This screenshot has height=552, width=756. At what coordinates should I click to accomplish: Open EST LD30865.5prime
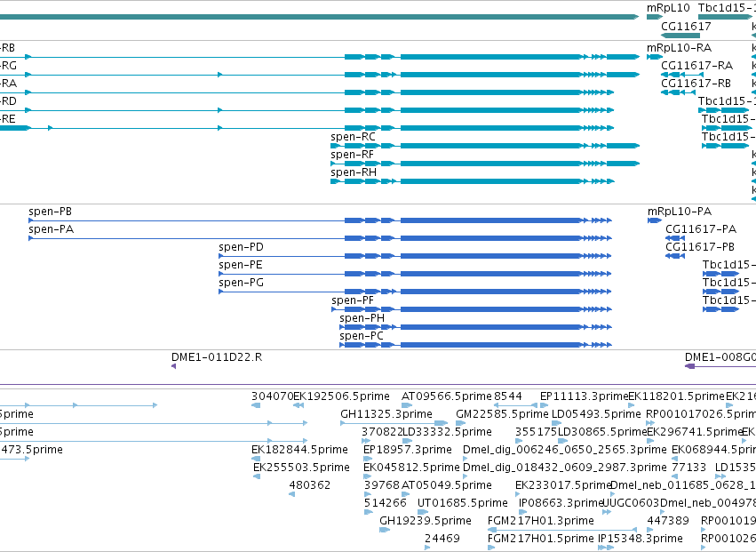click(602, 433)
